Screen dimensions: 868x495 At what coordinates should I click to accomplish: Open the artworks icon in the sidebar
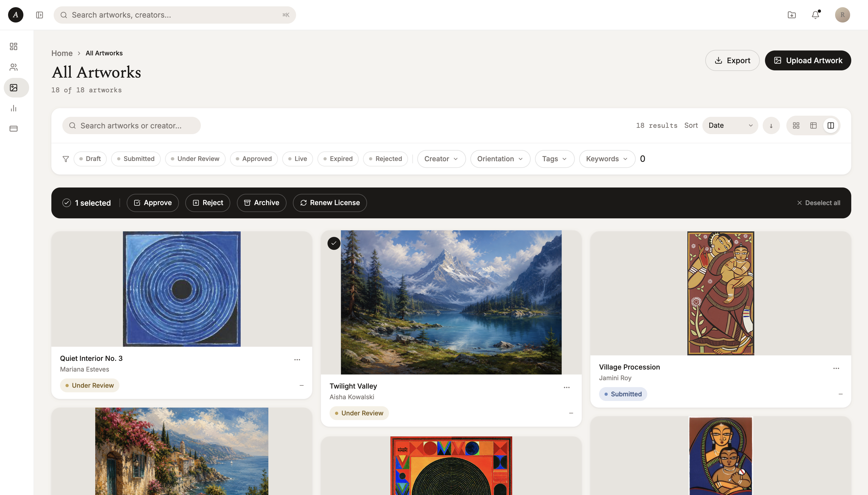(x=14, y=88)
